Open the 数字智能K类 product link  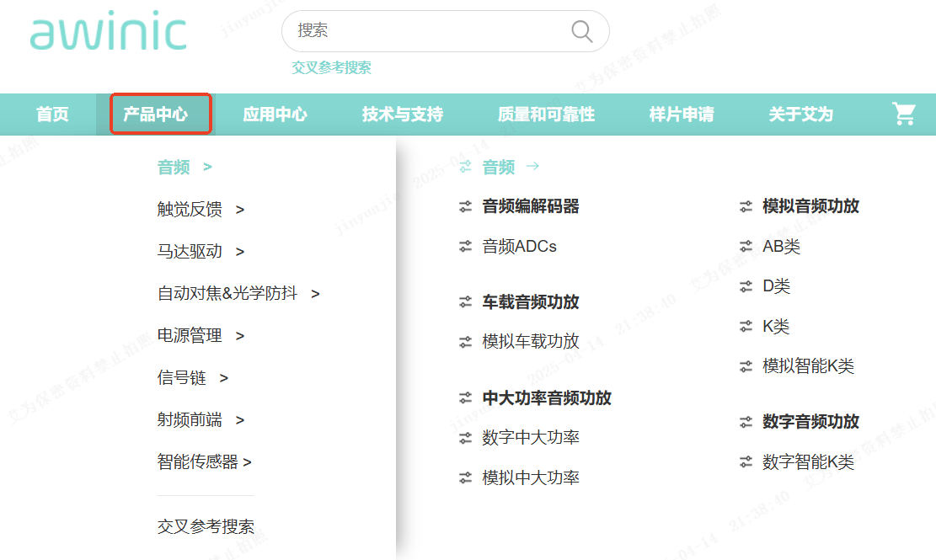[x=808, y=462]
